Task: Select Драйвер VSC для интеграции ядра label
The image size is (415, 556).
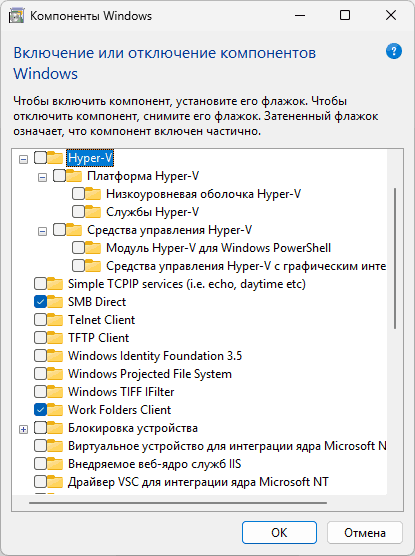Action: (x=198, y=482)
